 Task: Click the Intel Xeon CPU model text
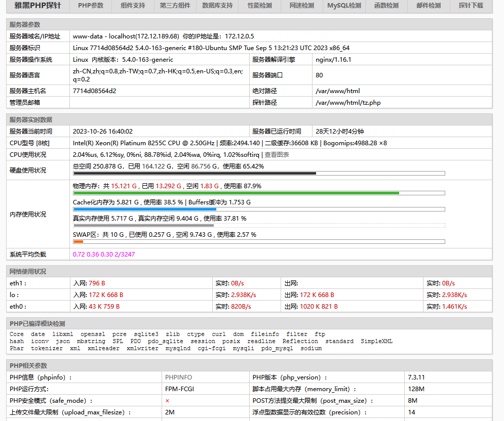(144, 143)
